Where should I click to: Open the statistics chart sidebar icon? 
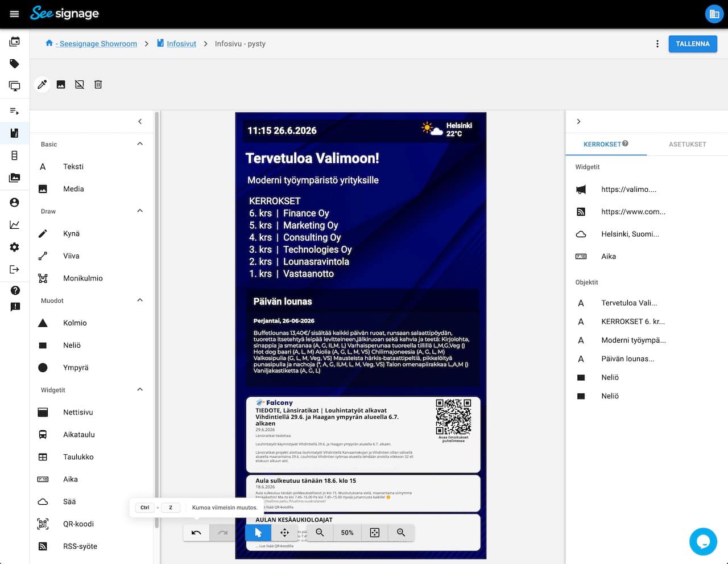point(15,225)
